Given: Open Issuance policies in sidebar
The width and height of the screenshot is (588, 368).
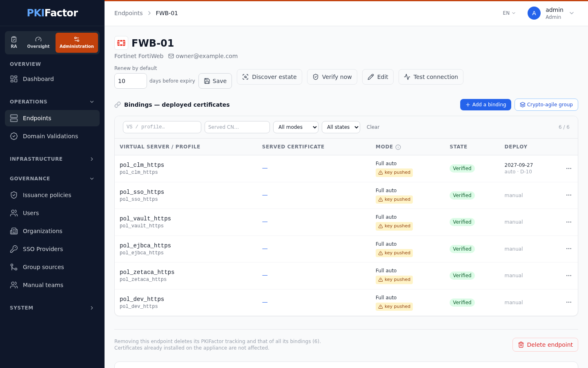Looking at the screenshot, I should (52, 195).
